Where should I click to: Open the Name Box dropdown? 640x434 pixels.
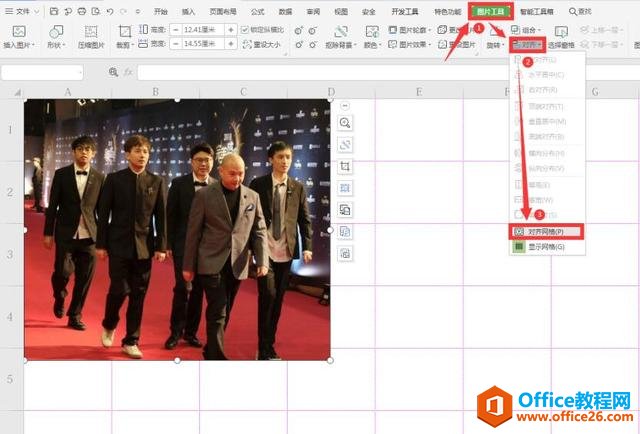pyautogui.click(x=80, y=73)
